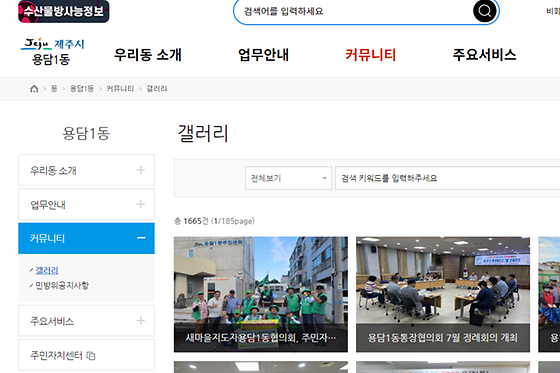
Task: Expand 우리동 소개 with plus icon
Action: point(141,170)
